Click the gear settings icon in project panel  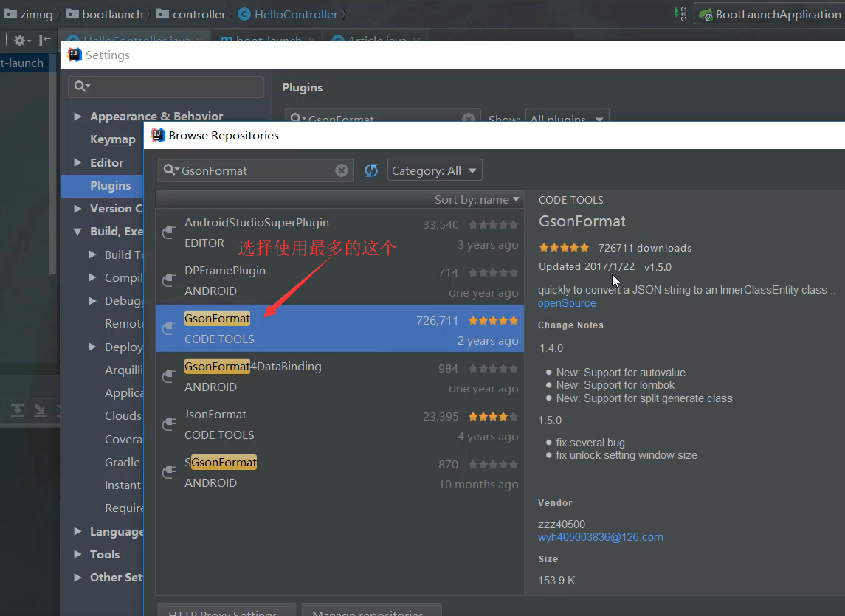[x=21, y=40]
